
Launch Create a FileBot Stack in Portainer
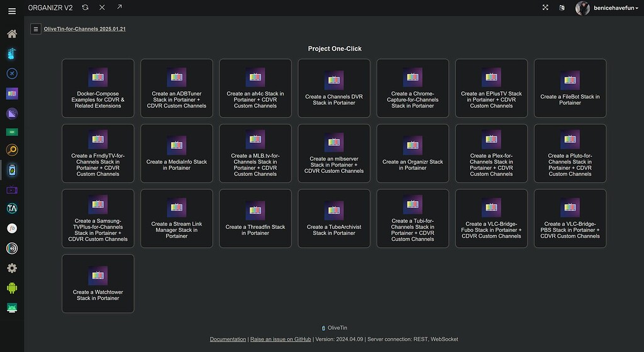tap(570, 88)
